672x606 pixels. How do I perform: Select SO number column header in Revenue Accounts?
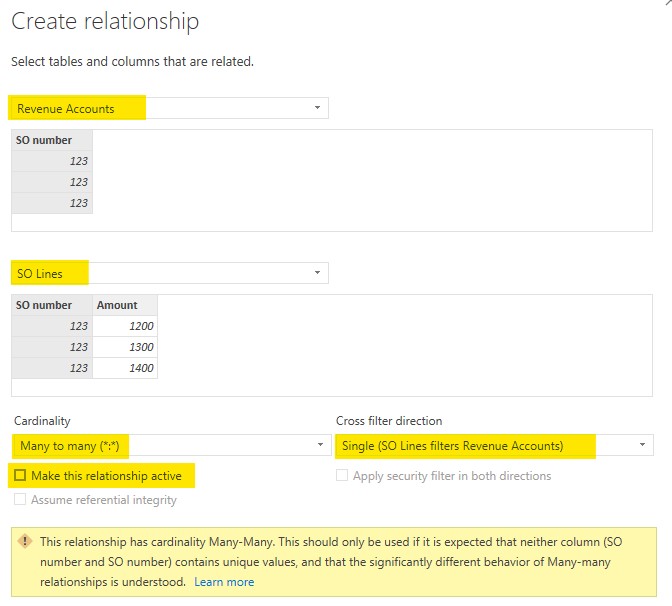coord(52,140)
